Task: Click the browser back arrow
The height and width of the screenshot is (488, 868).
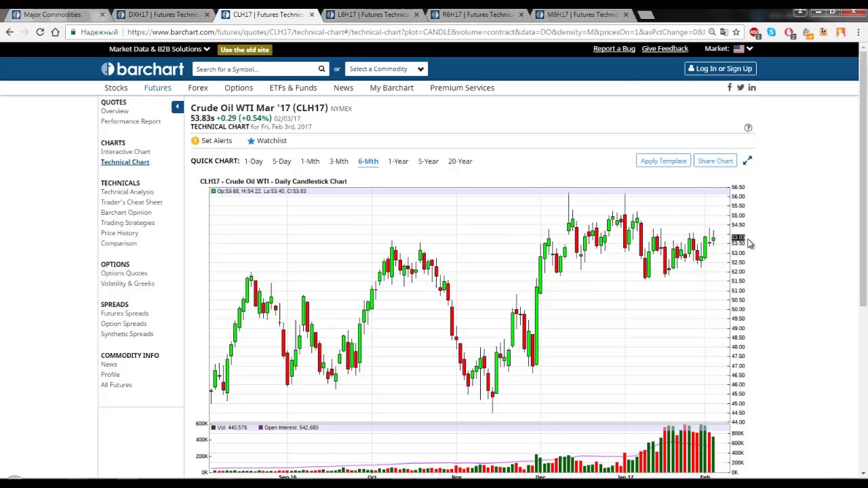Action: pos(9,32)
